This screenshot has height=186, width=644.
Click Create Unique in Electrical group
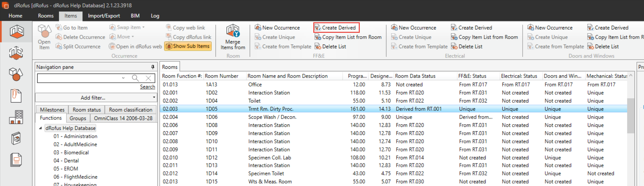click(x=411, y=37)
